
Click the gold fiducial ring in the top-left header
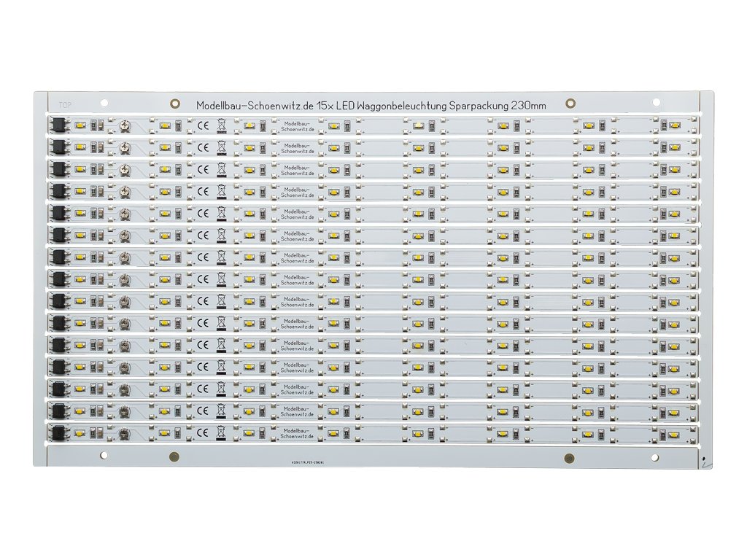[x=175, y=104]
